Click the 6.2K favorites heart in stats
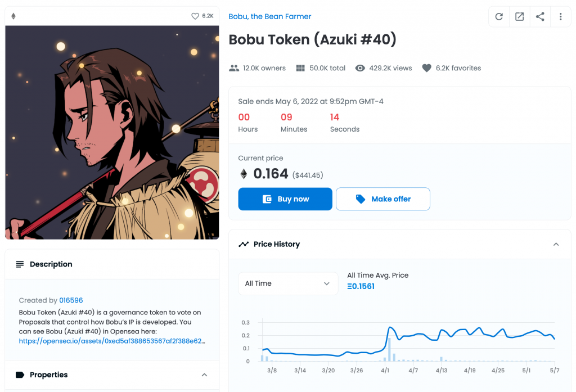This screenshot has height=392, width=576. (426, 68)
